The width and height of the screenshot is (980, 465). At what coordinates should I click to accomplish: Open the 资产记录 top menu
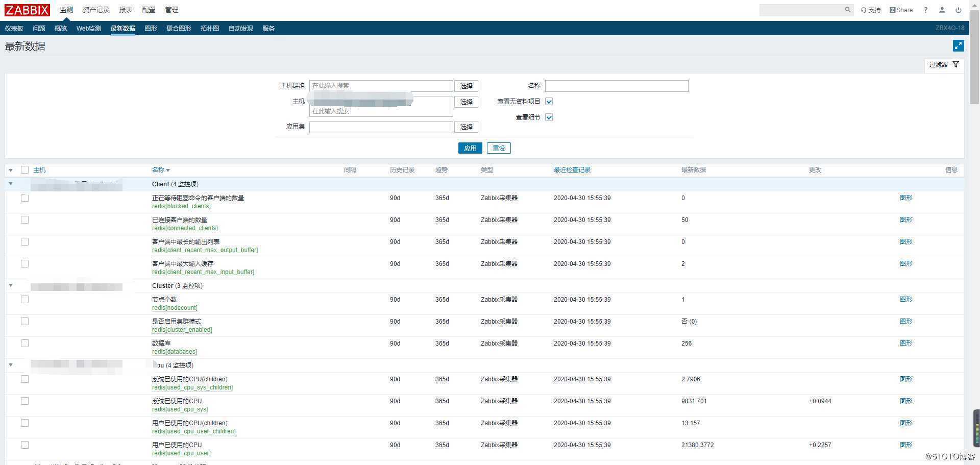pos(96,10)
